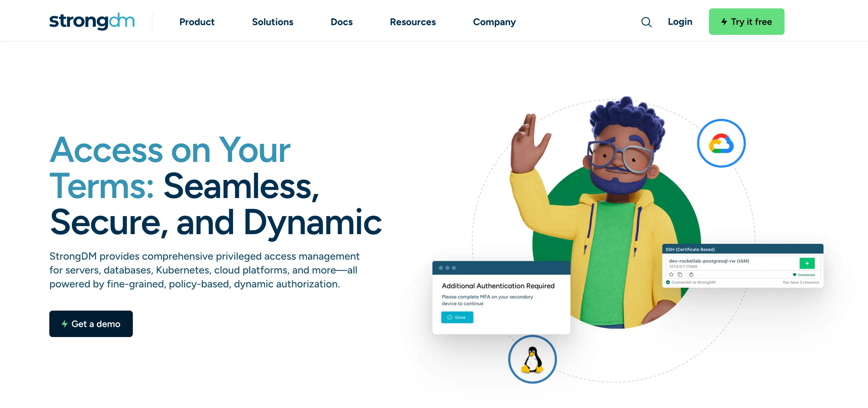The height and width of the screenshot is (408, 868).
Task: Open the Docs nav item
Action: (x=341, y=22)
